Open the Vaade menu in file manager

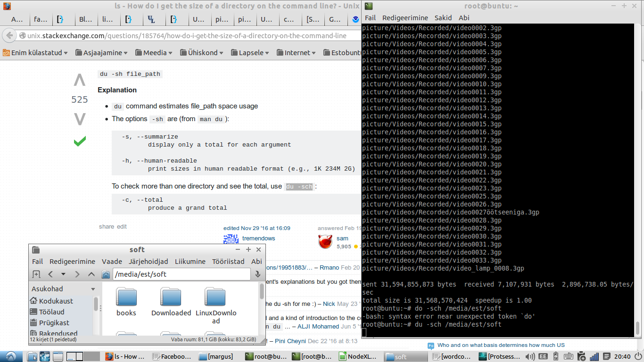[x=112, y=261]
